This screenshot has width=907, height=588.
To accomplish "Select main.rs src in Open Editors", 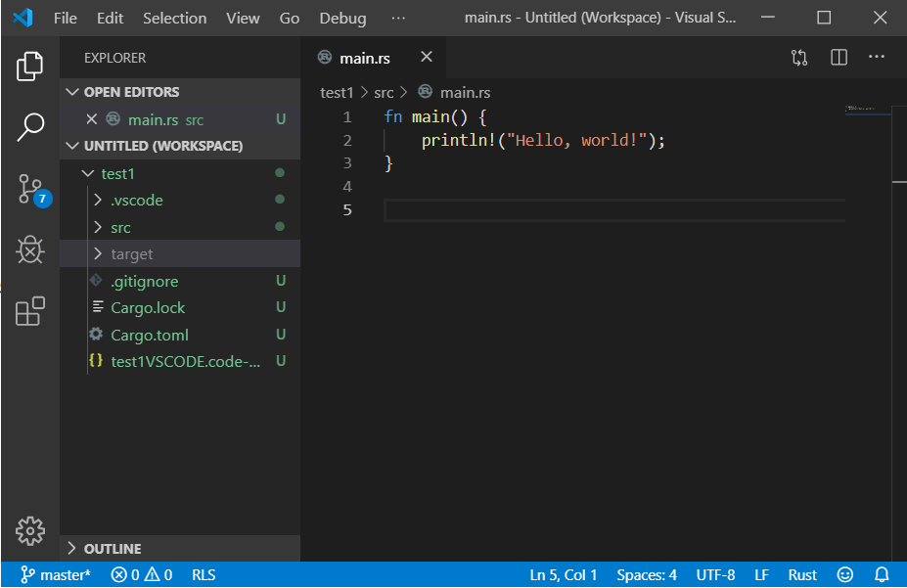I will (180, 119).
